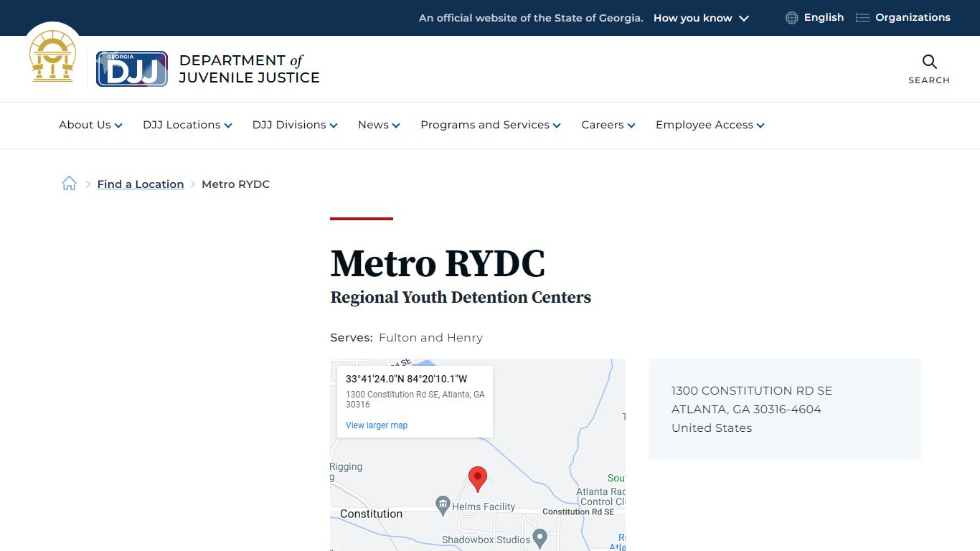This screenshot has width=980, height=551.
Task: Click the map info card address text
Action: click(415, 400)
